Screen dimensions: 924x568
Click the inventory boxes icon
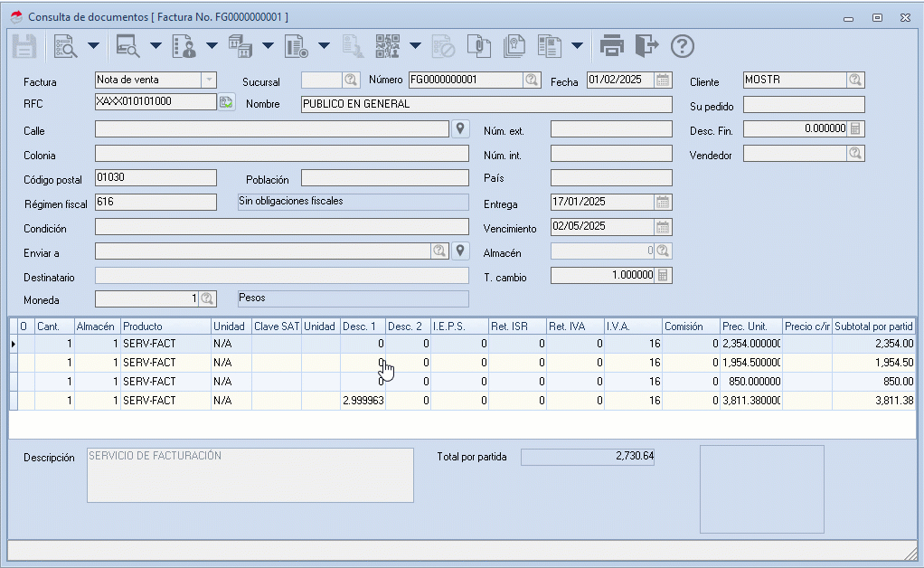coord(240,46)
